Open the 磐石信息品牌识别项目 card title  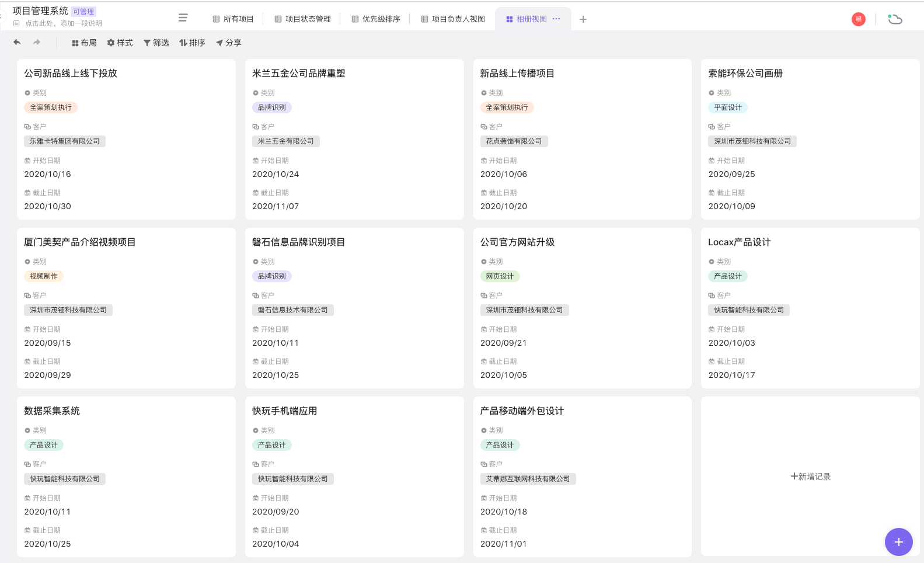pyautogui.click(x=299, y=242)
